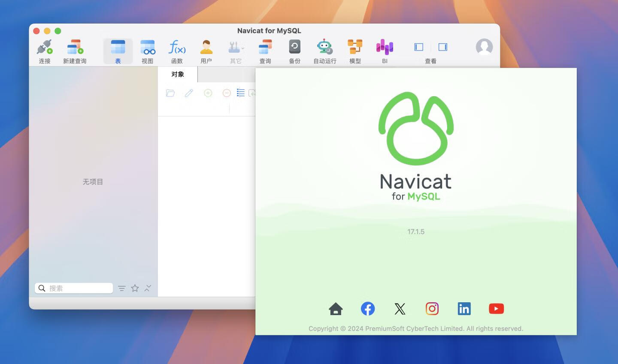The width and height of the screenshot is (618, 364).
Task: Click version number 17.1.5 text
Action: click(416, 232)
